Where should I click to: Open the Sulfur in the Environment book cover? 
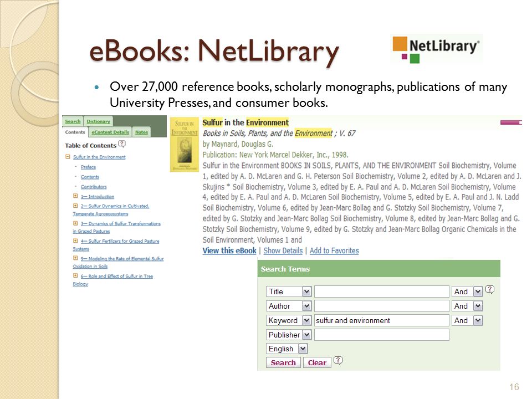pyautogui.click(x=184, y=145)
